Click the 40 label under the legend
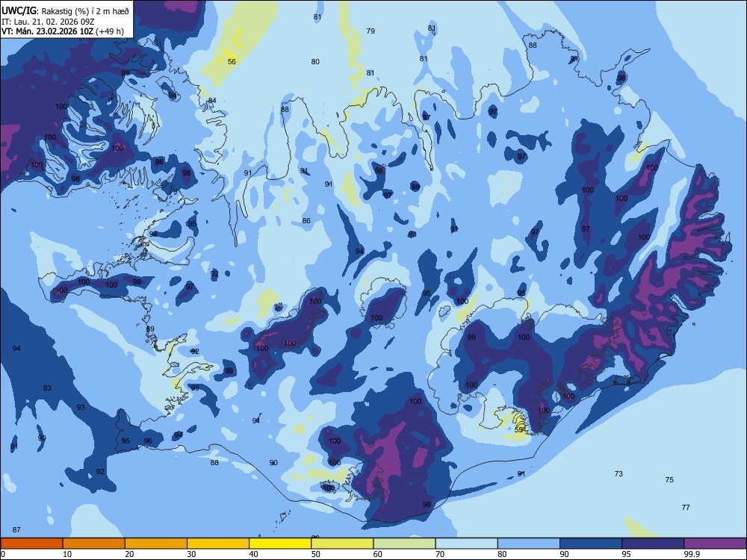This screenshot has height=560, width=747. [x=254, y=554]
